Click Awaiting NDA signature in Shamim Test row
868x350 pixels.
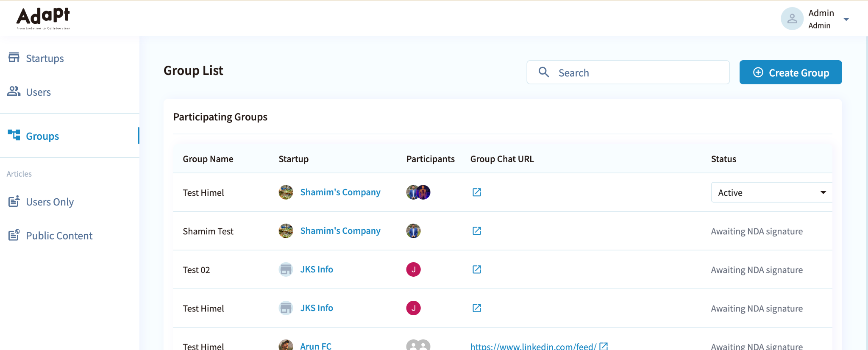757,231
